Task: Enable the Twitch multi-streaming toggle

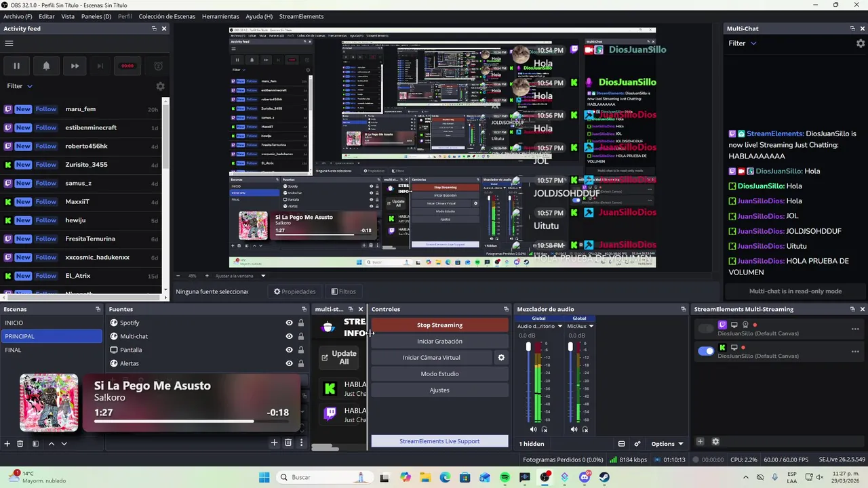Action: pos(706,329)
